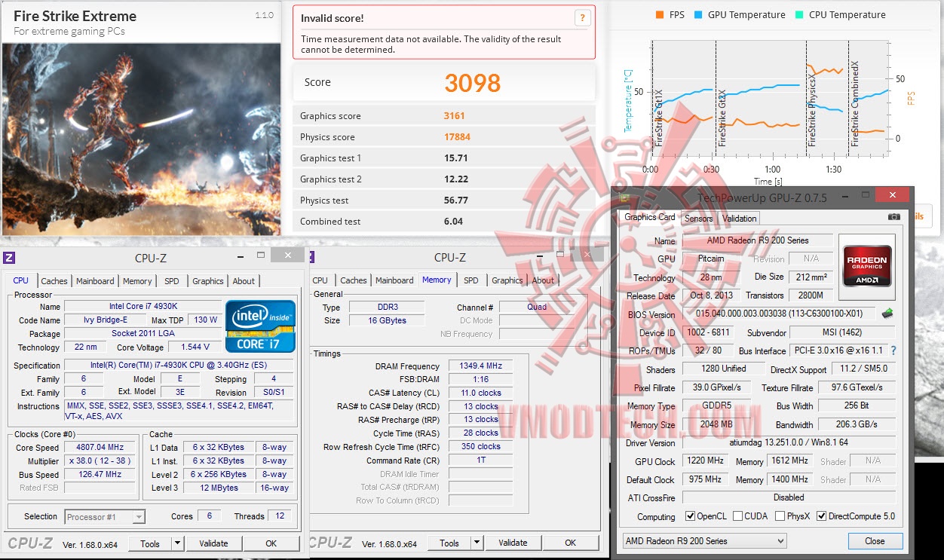The height and width of the screenshot is (560, 944).
Task: Click the ATI CrossFire Disabled field
Action: click(x=789, y=497)
